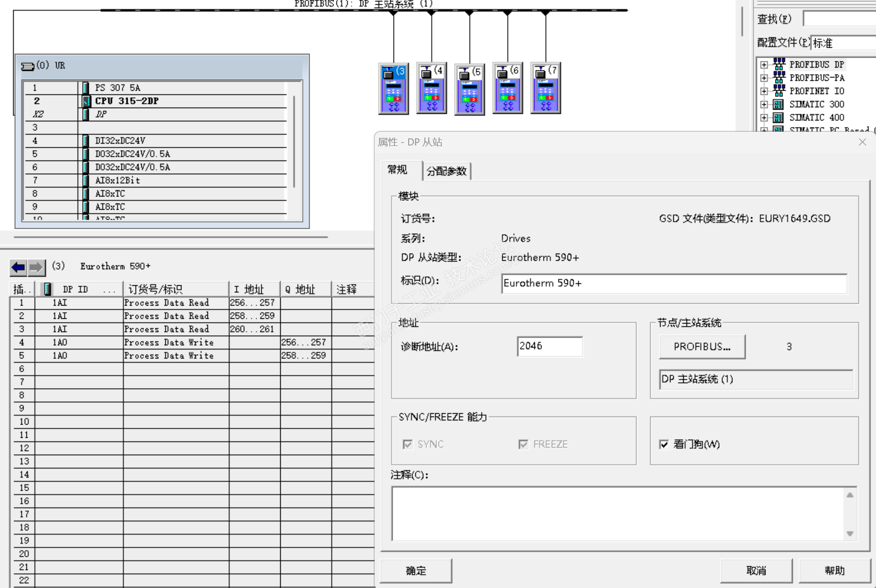
Task: Click the SIMATIC 400 catalog icon
Action: click(778, 117)
